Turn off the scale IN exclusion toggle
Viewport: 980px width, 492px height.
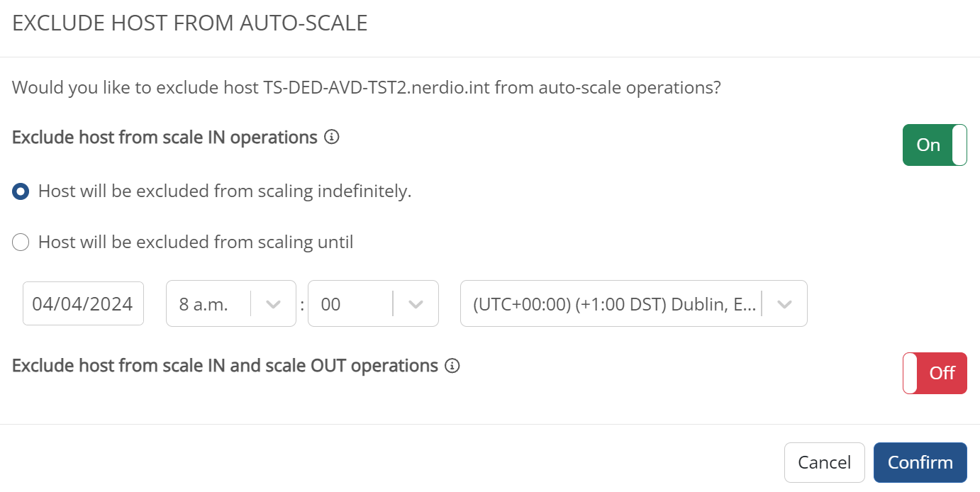tap(934, 145)
